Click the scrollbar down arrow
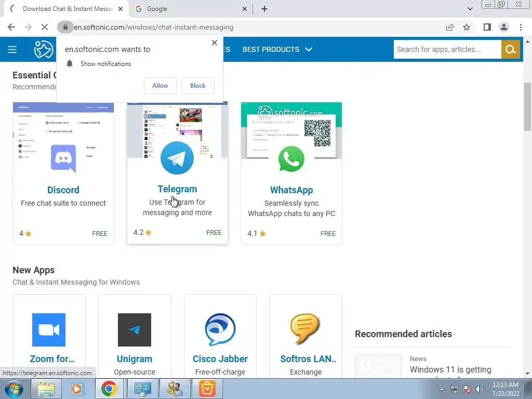This screenshot has height=399, width=532. tap(527, 374)
